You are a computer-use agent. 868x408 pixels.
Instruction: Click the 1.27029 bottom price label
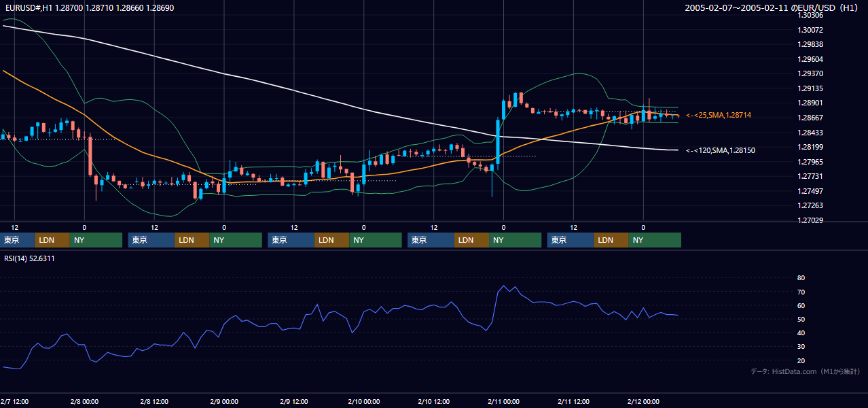click(x=810, y=220)
